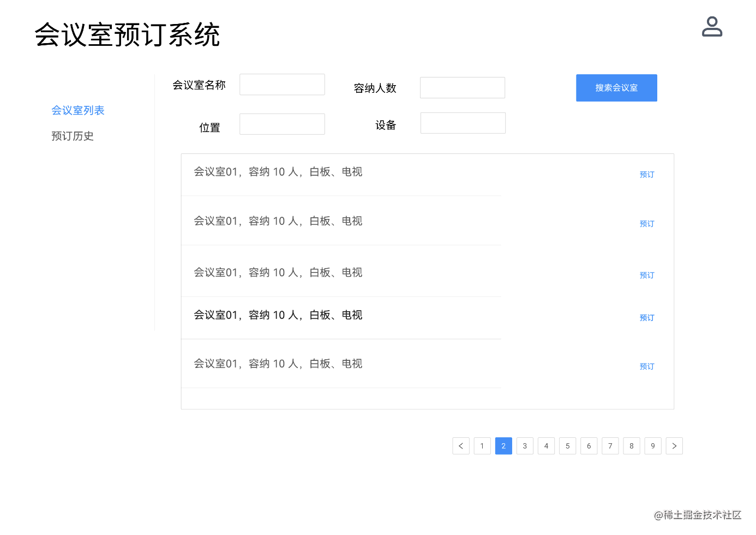Screen dimensions: 756x535
Task: Select page 3 in pagination
Action: coord(525,446)
